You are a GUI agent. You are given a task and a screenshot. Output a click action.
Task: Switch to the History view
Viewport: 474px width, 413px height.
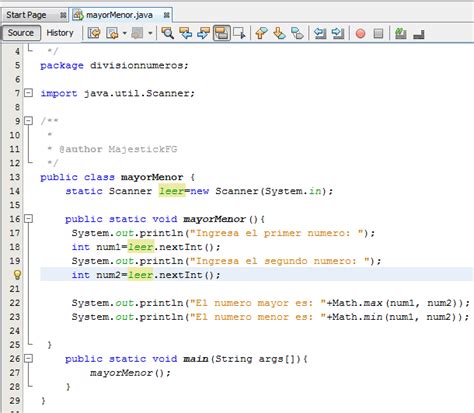coord(60,33)
